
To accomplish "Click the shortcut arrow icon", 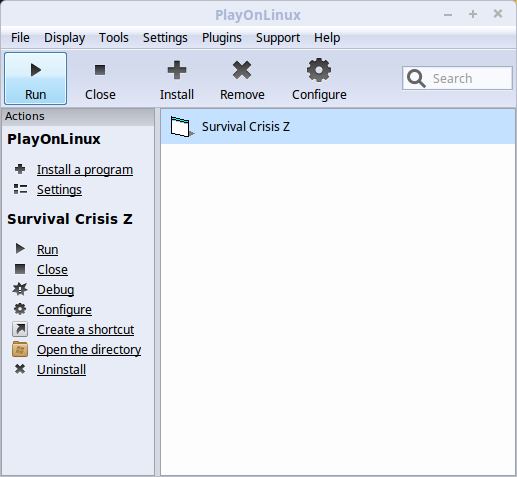I will (x=20, y=329).
